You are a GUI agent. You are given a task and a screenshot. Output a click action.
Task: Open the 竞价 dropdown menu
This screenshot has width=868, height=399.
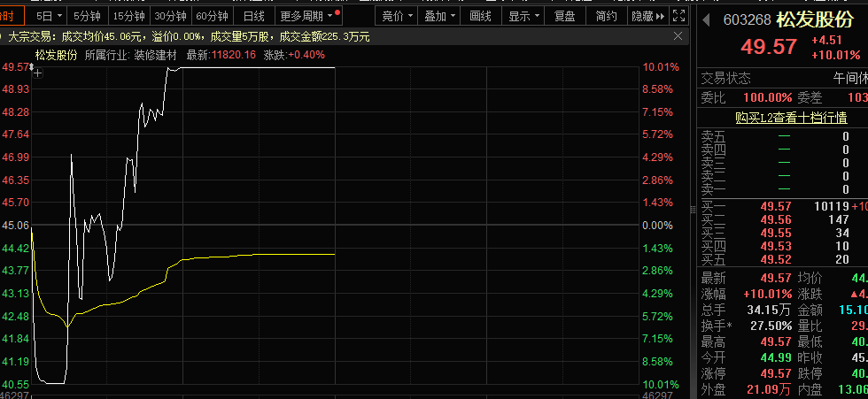[x=397, y=16]
